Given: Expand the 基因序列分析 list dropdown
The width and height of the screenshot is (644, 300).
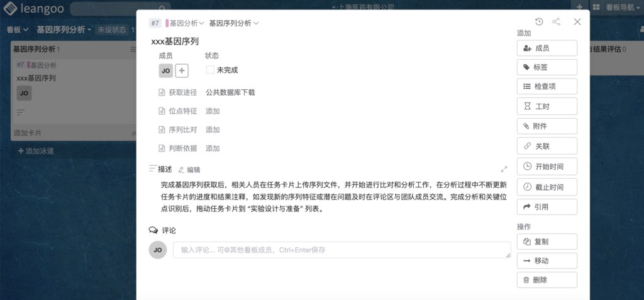Looking at the screenshot, I should click(233, 23).
